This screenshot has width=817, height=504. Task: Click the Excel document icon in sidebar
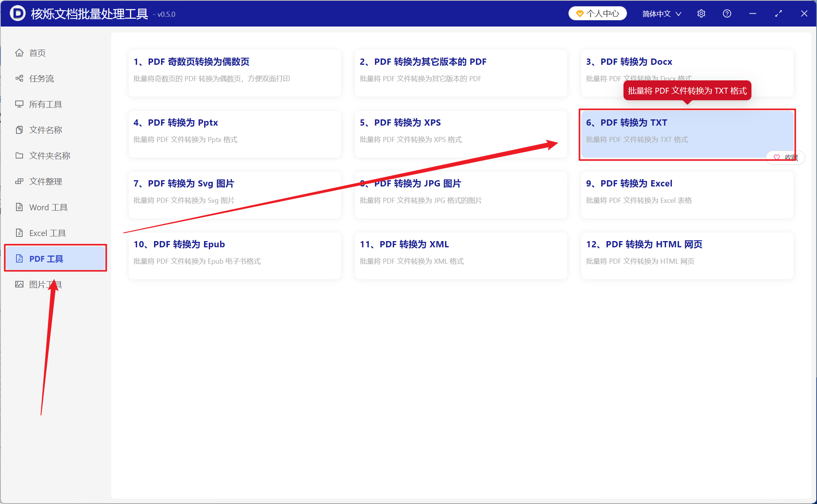pyautogui.click(x=19, y=233)
